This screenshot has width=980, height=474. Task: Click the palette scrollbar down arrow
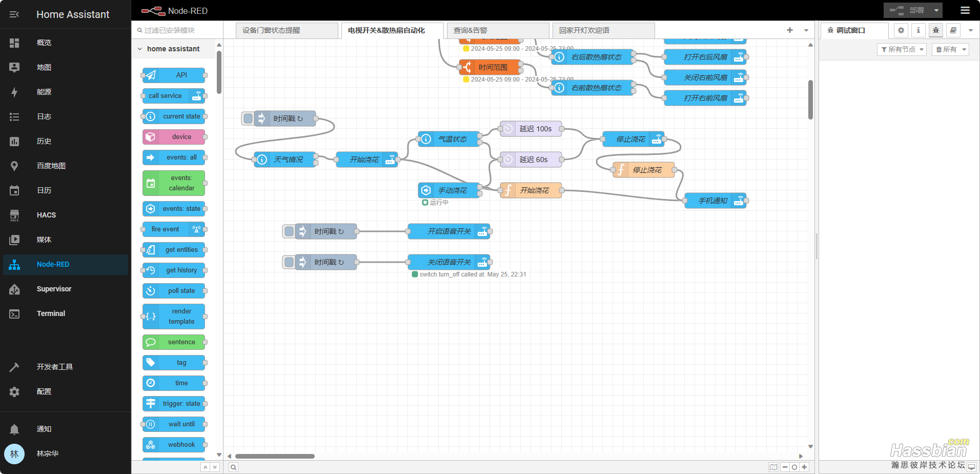(219, 455)
